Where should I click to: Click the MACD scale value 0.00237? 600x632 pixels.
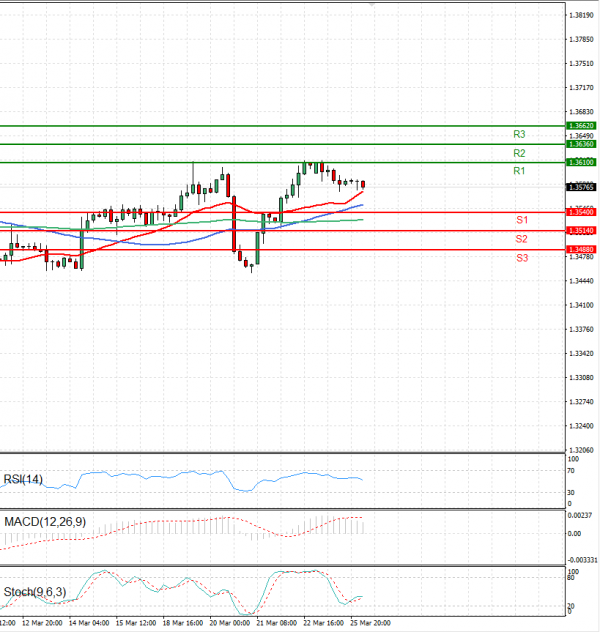[579, 516]
